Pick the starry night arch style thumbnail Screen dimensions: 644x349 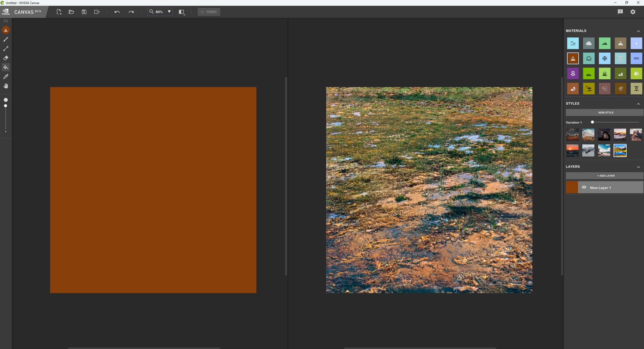point(604,135)
